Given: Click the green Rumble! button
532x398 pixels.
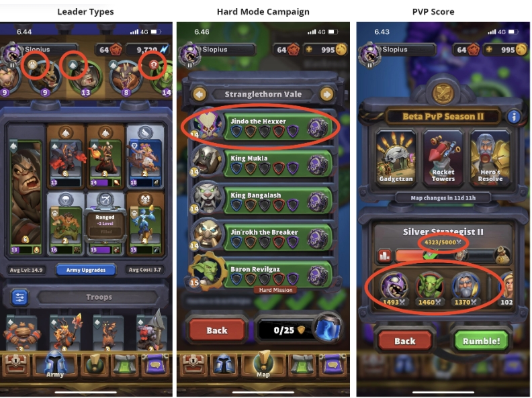Looking at the screenshot, I should (481, 341).
